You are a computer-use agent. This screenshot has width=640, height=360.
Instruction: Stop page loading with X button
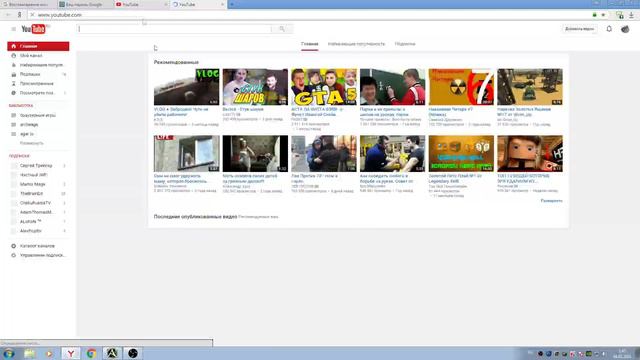32,15
